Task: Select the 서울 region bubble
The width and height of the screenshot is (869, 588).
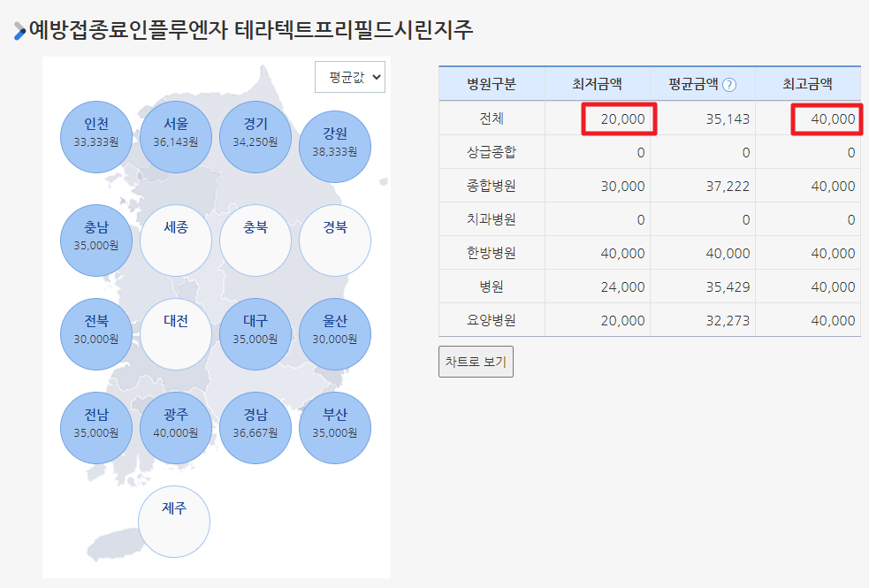Action: click(176, 137)
